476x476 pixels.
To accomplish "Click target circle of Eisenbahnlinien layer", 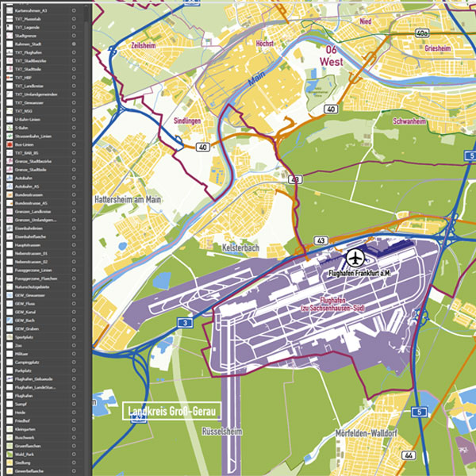I will [74, 228].
